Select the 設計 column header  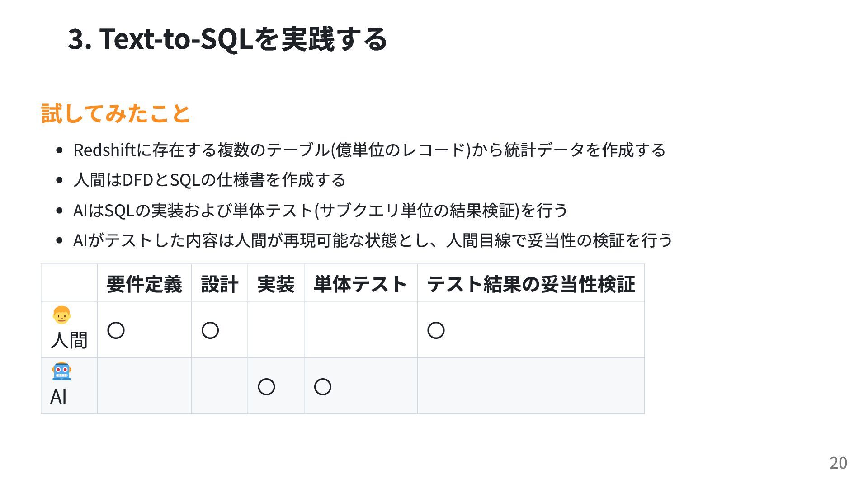pos(220,284)
